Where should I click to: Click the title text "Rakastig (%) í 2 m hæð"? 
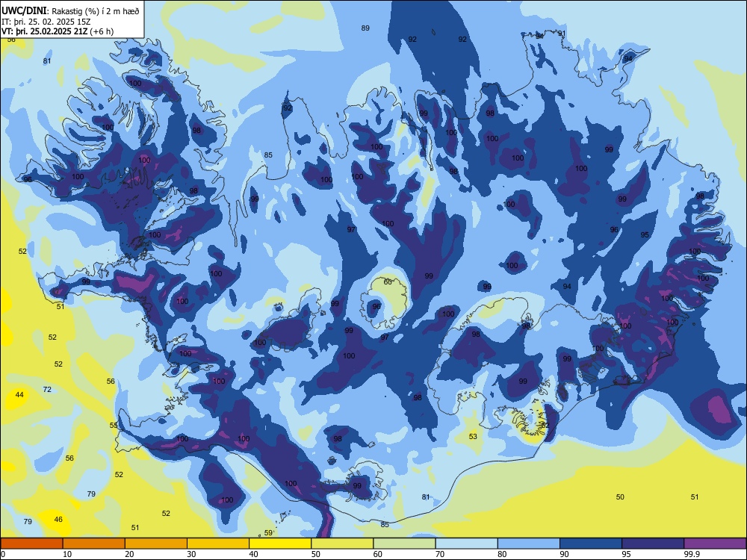tap(94, 11)
